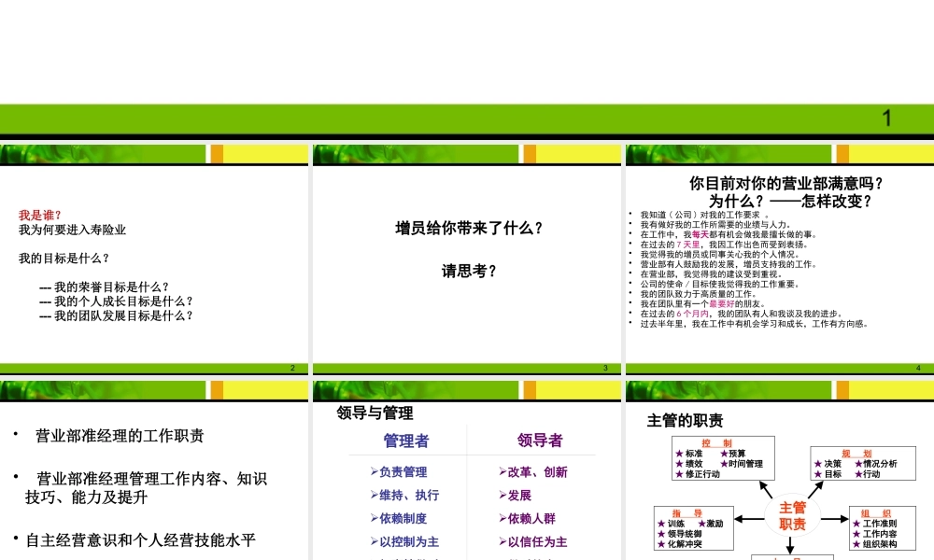Click the 组织 box in diagram
934x560 pixels.
tap(883, 528)
